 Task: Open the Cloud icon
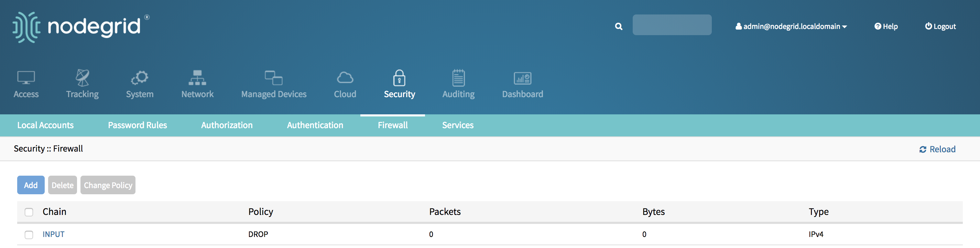[x=345, y=78]
